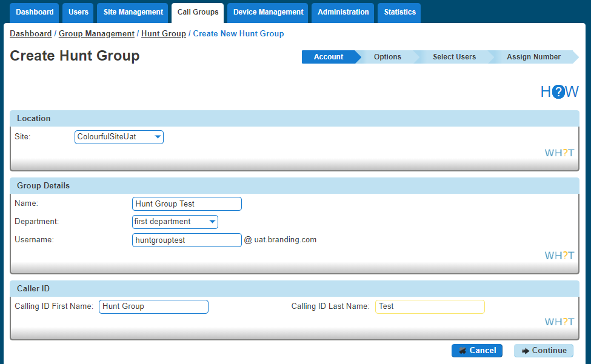Viewport: 591px width, 364px height.
Task: Focus the Username input field
Action: 187,240
